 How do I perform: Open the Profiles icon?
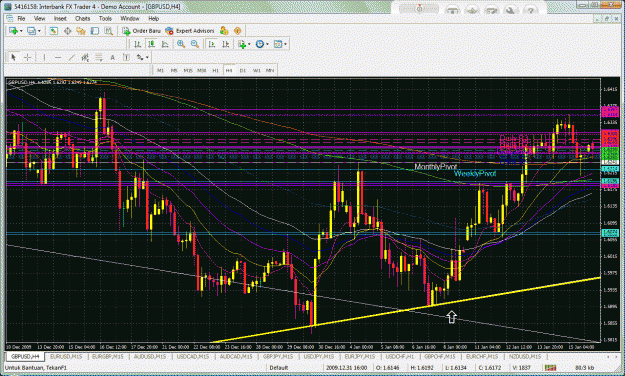coord(31,31)
